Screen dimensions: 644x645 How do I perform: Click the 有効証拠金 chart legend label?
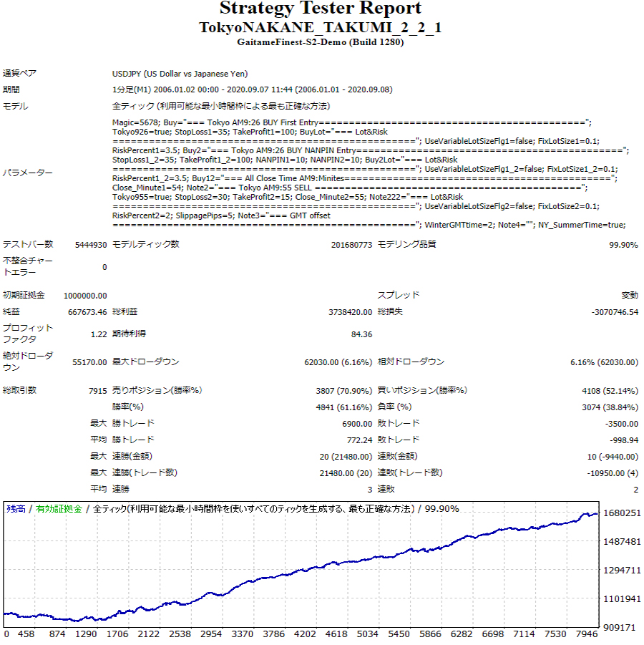(59, 509)
